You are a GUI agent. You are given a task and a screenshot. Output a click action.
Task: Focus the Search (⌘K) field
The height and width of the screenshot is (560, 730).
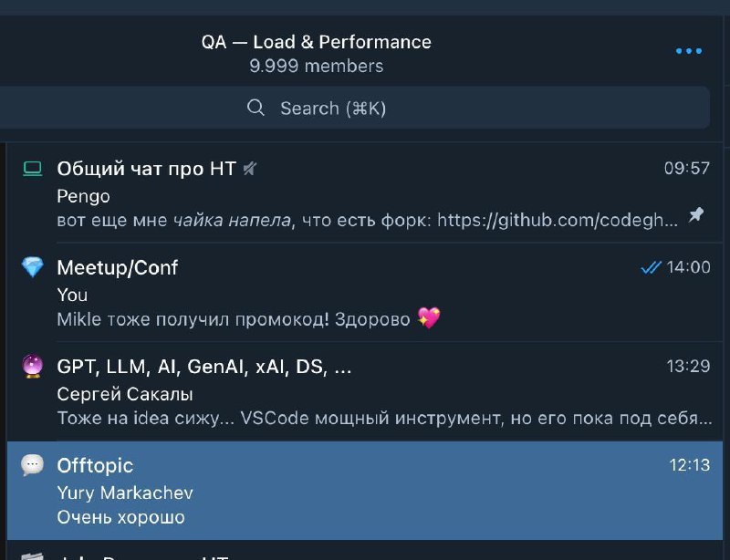click(355, 108)
